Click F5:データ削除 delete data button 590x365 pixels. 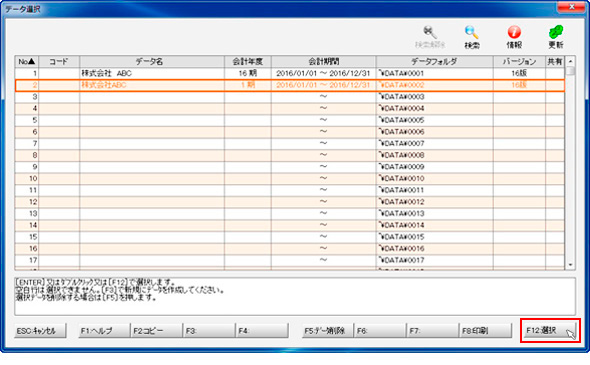coord(328,331)
